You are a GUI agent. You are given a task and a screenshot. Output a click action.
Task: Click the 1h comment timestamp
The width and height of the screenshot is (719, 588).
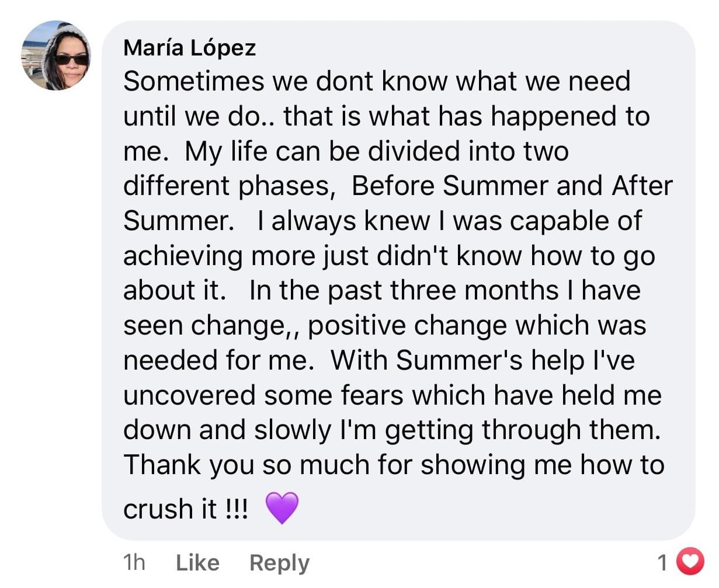click(x=134, y=562)
